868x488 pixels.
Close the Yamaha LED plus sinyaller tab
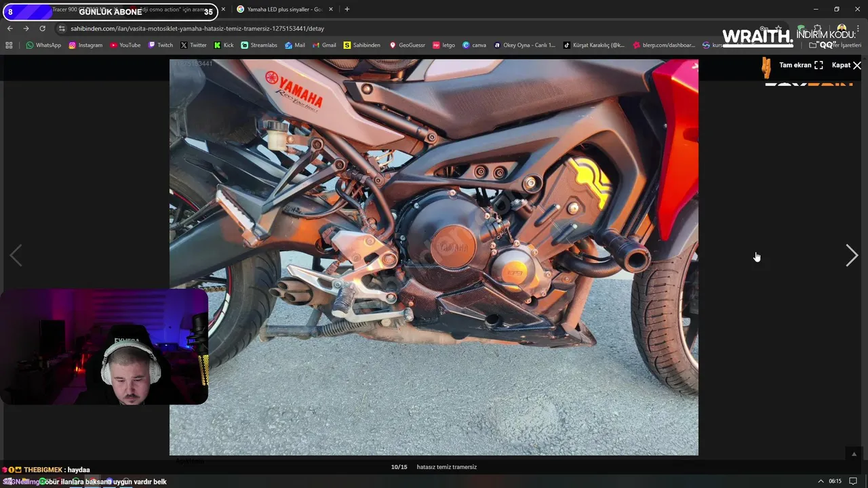[331, 9]
